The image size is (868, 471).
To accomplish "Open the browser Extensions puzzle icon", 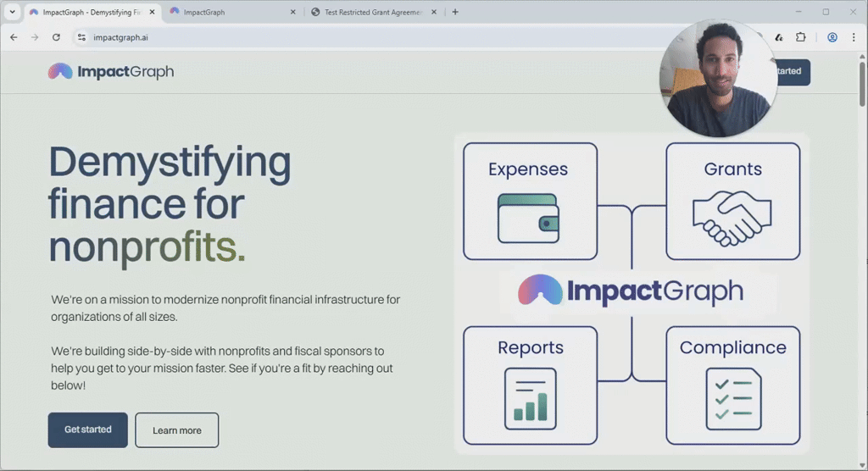I will tap(800, 37).
